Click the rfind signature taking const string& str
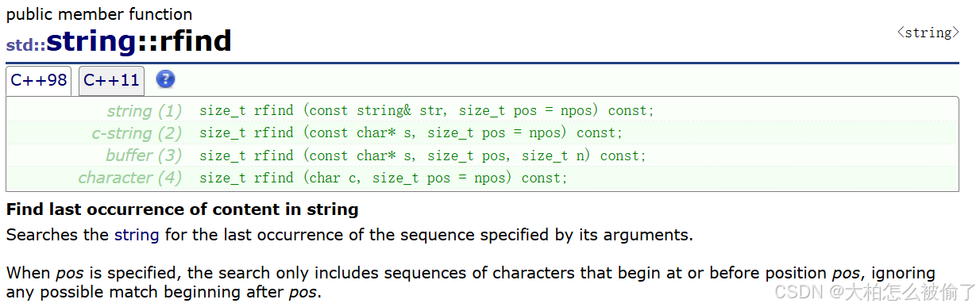The height and width of the screenshot is (307, 980). point(426,111)
